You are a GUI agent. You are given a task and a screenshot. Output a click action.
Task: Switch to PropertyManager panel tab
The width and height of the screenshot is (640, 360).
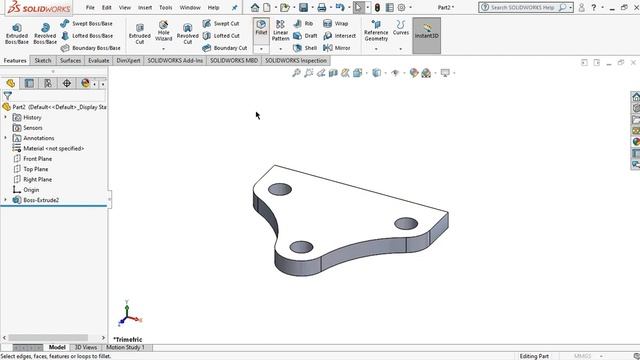tap(29, 83)
